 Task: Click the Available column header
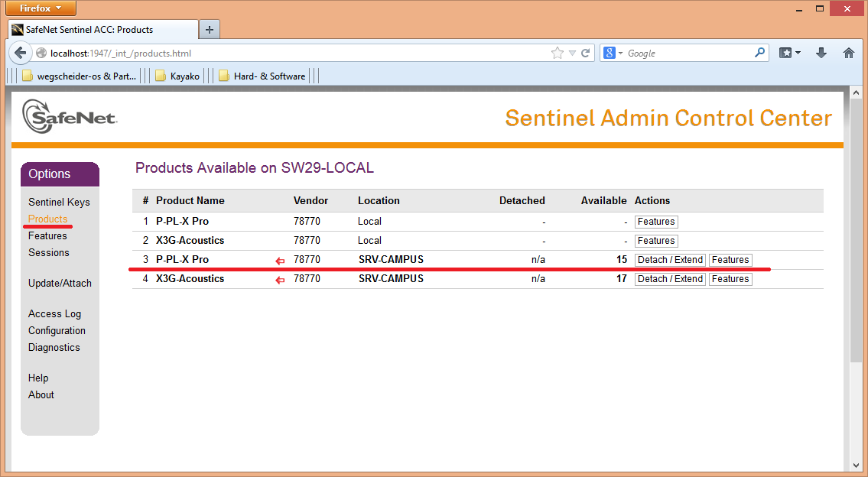pos(603,201)
